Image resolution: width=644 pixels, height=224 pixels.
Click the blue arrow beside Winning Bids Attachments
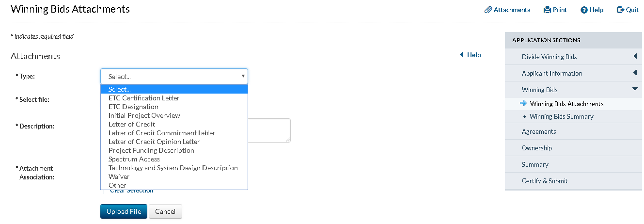523,103
